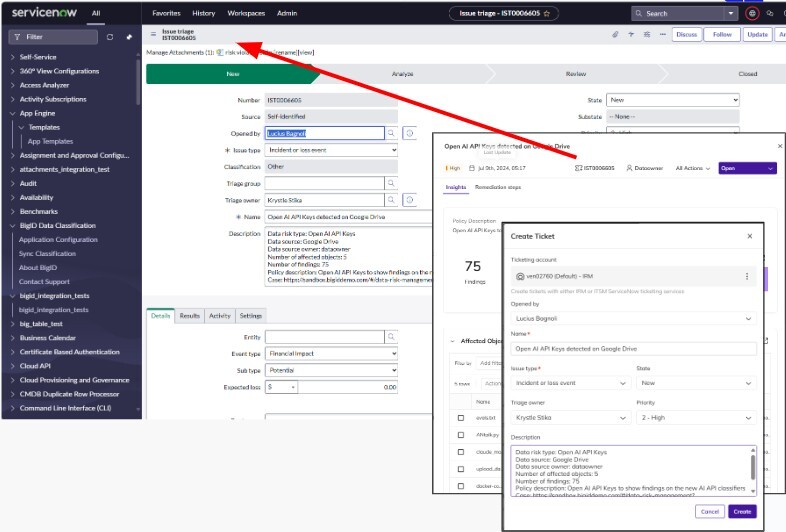Image resolution: width=786 pixels, height=532 pixels.
Task: Click the Name field in Create Ticket
Action: (x=634, y=348)
